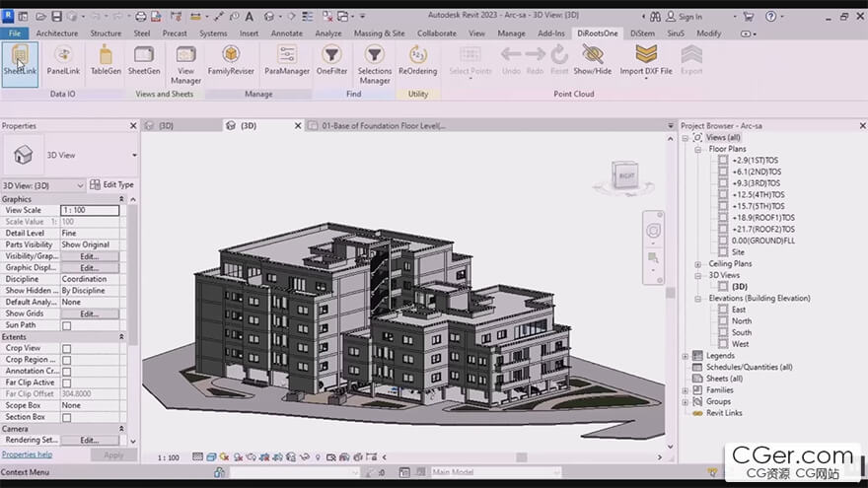
Task: Click Edit button for Rendering Settings
Action: [89, 440]
